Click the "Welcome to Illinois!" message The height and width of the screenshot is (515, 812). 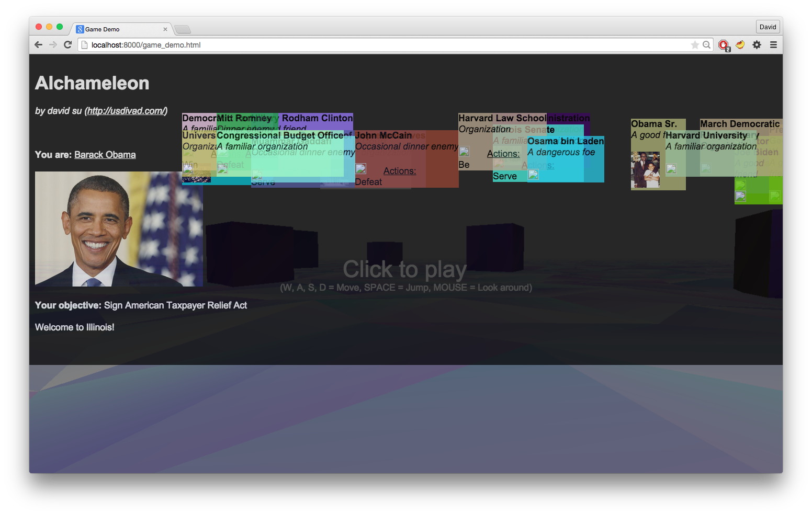[74, 327]
